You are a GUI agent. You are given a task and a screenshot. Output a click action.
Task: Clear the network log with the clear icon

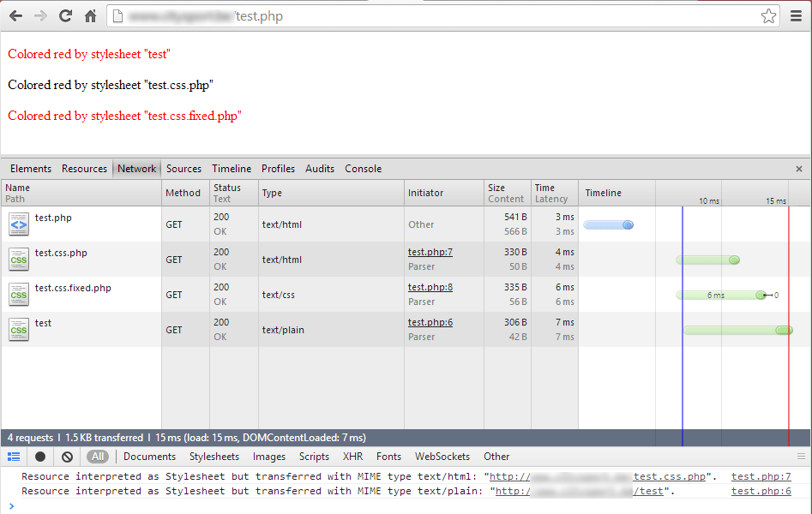click(x=68, y=457)
